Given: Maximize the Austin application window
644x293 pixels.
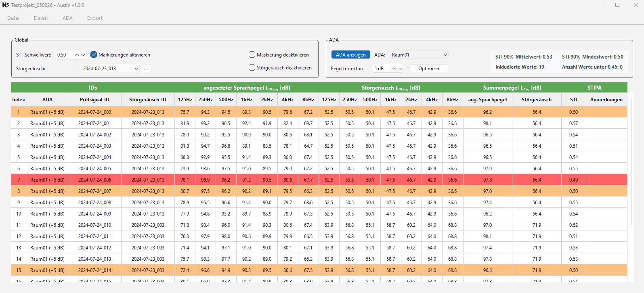Looking at the screenshot, I should [617, 5].
